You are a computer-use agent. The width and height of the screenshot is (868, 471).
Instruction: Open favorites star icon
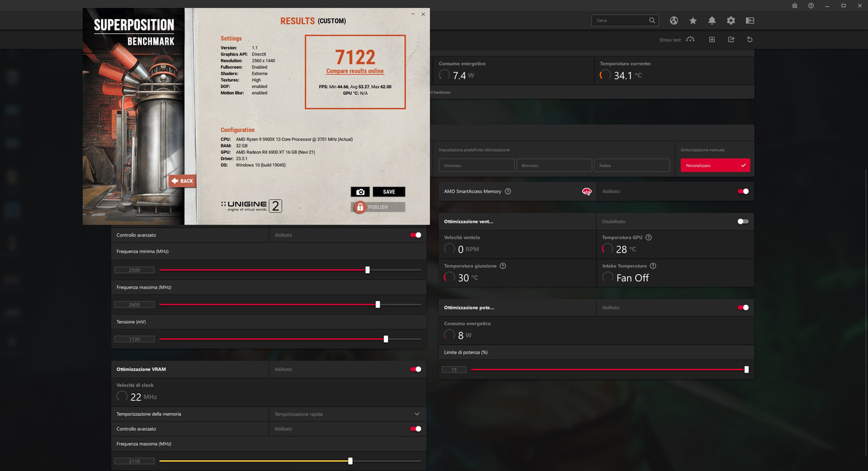pyautogui.click(x=693, y=20)
